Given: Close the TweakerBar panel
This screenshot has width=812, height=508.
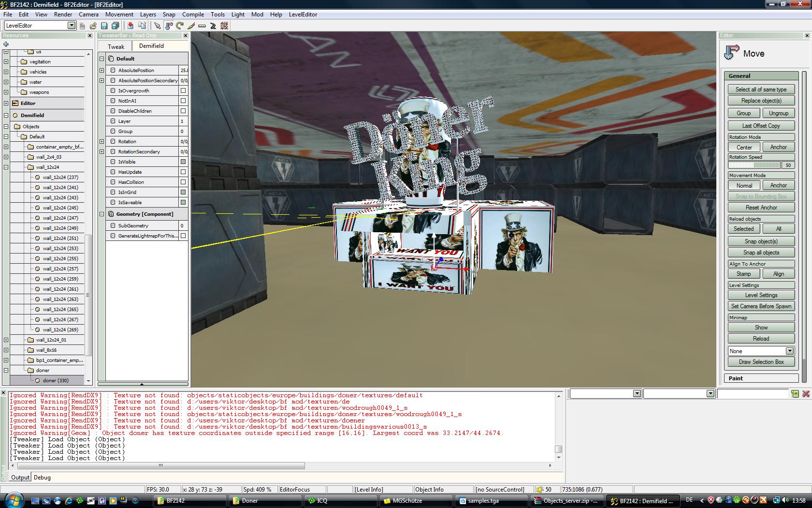Looking at the screenshot, I should [x=185, y=35].
